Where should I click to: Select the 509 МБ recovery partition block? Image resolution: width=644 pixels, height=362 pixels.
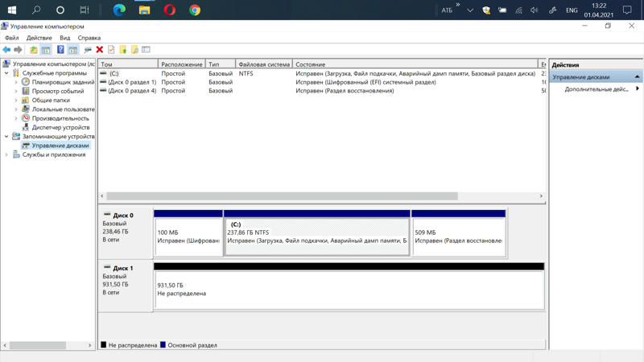(x=458, y=233)
